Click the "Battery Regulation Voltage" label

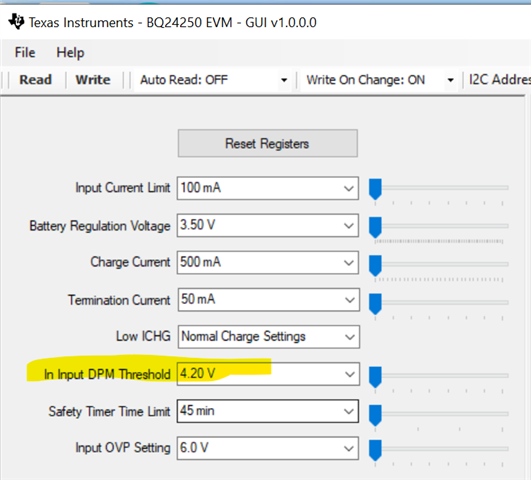coord(100,226)
